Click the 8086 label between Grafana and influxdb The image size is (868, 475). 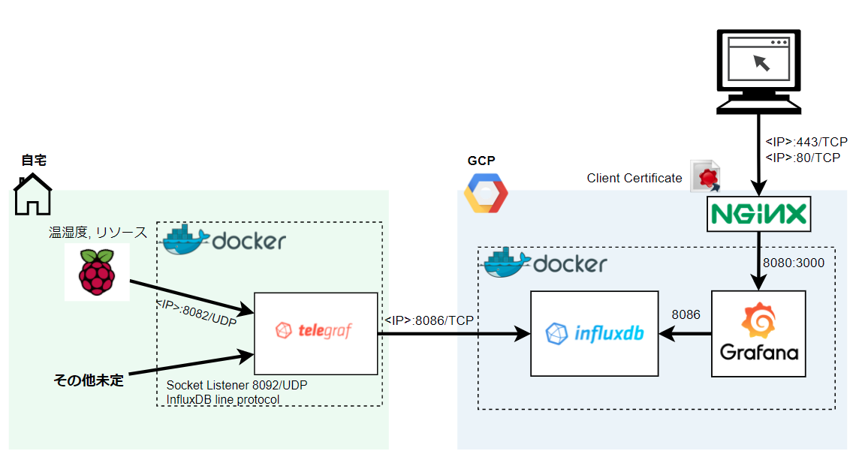click(x=686, y=315)
